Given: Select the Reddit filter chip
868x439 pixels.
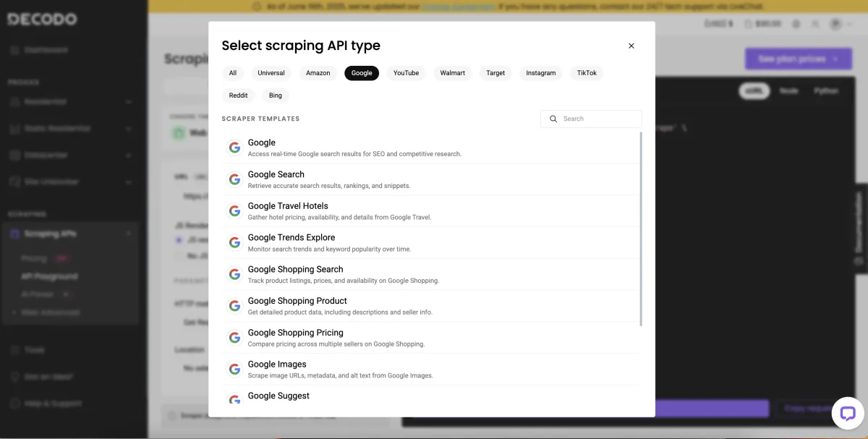Looking at the screenshot, I should click(x=238, y=95).
